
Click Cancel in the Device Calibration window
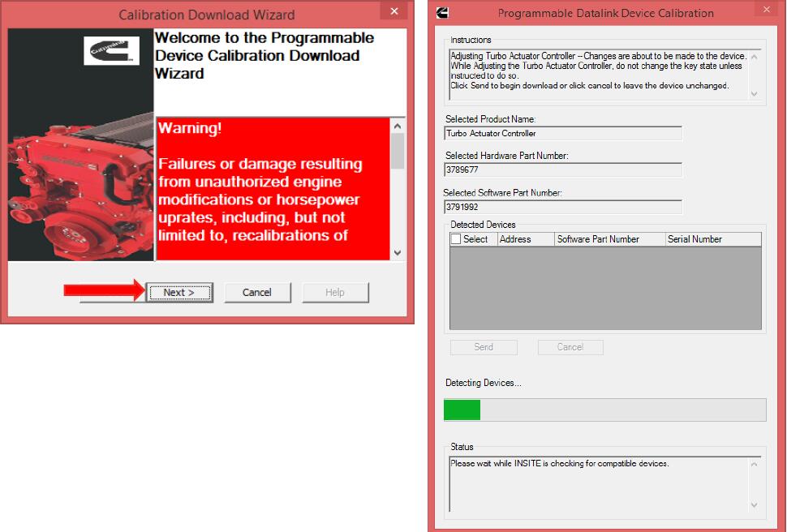point(570,347)
